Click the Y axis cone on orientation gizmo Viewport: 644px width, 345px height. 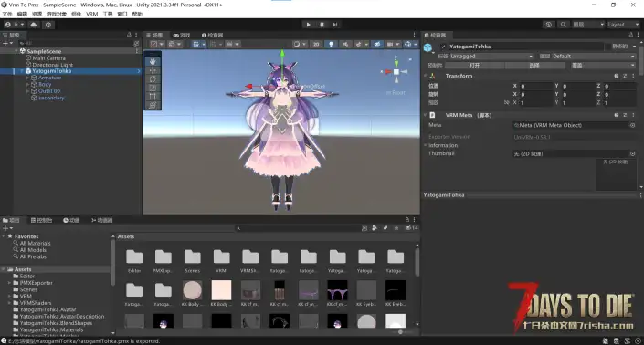(396, 64)
